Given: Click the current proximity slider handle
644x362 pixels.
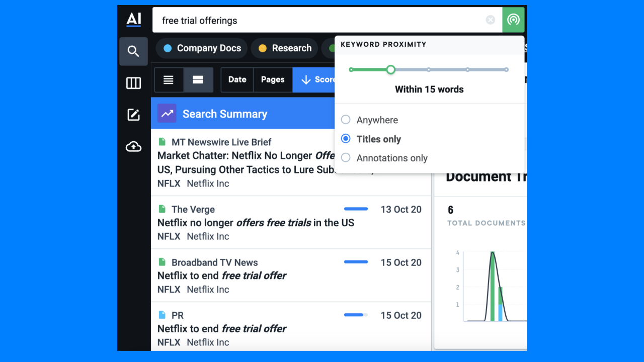Looking at the screenshot, I should point(390,70).
